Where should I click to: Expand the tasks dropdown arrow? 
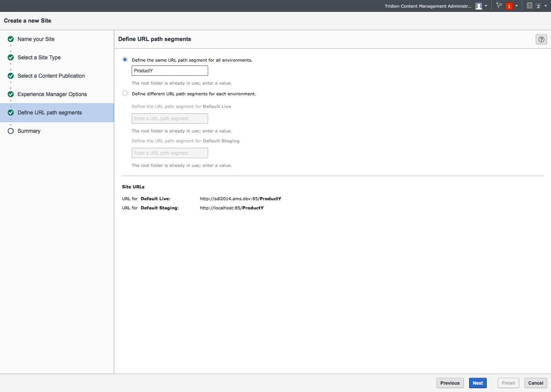click(546, 6)
